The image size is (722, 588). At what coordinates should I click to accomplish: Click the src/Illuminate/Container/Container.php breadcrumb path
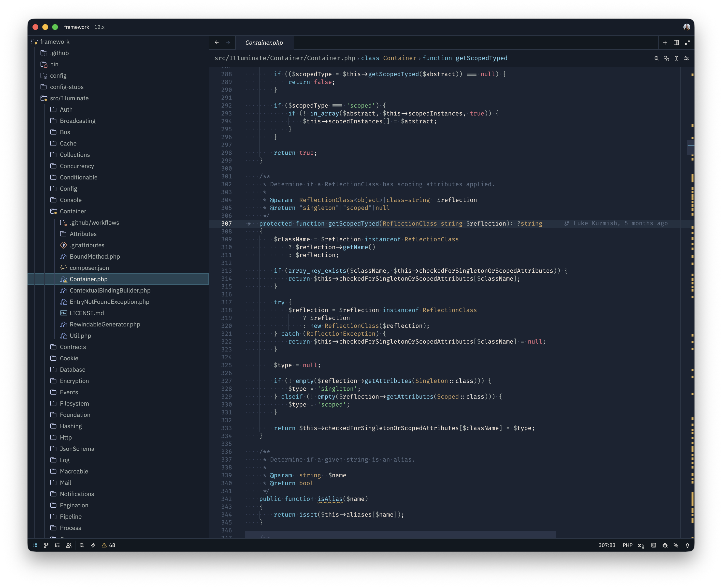[x=285, y=58]
